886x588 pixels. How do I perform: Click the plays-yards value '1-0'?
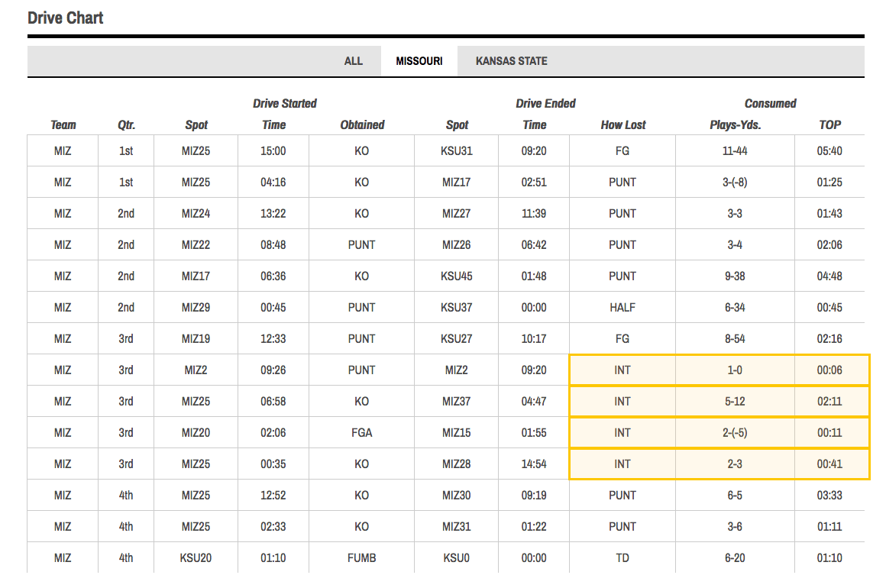pos(735,370)
